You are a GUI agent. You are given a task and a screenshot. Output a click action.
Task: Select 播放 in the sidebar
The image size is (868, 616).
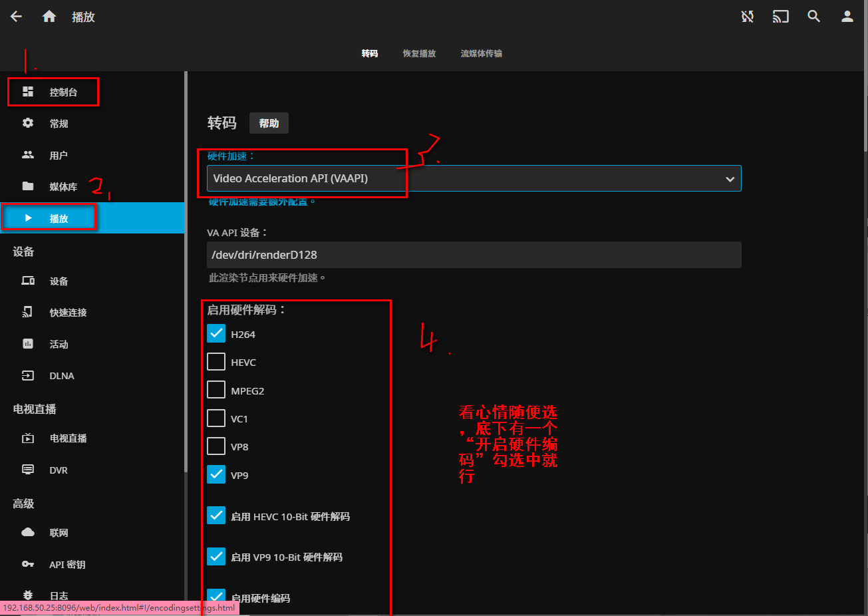(x=92, y=218)
